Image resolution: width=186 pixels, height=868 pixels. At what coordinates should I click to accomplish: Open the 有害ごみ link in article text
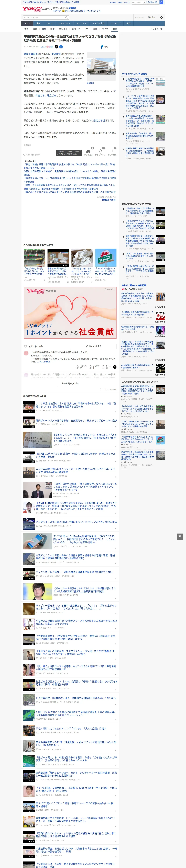point(40,96)
